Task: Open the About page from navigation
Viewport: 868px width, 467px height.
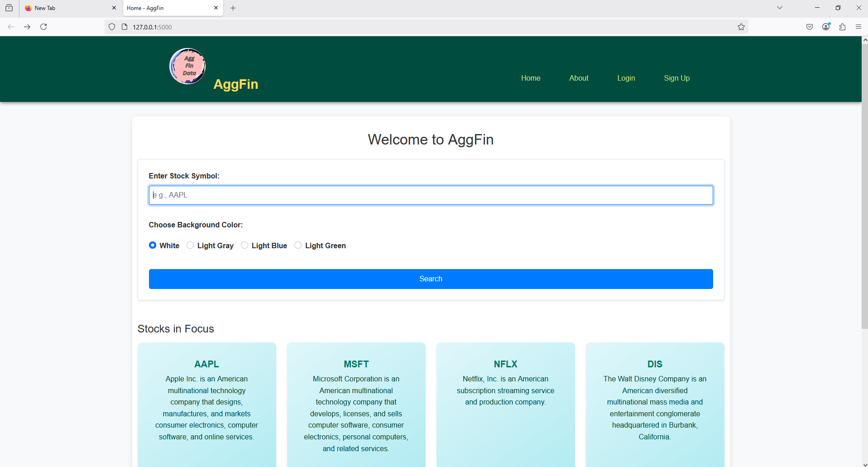Action: pos(579,78)
